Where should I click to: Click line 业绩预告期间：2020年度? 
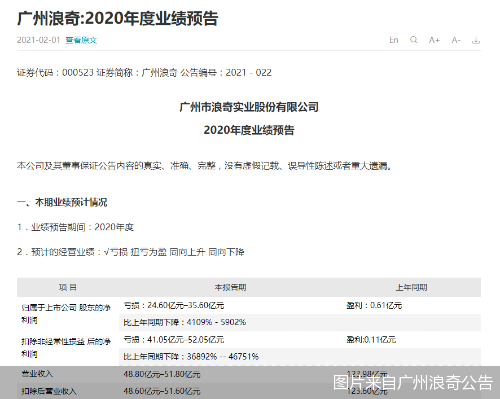(x=75, y=227)
